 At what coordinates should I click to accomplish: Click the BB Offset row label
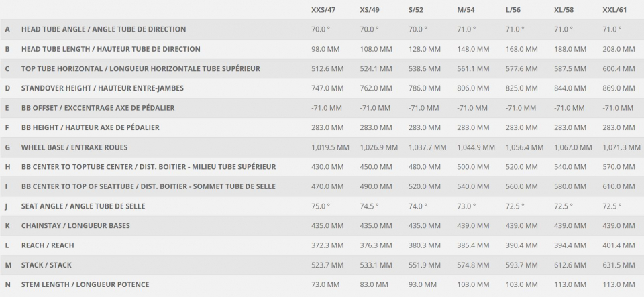[x=98, y=108]
